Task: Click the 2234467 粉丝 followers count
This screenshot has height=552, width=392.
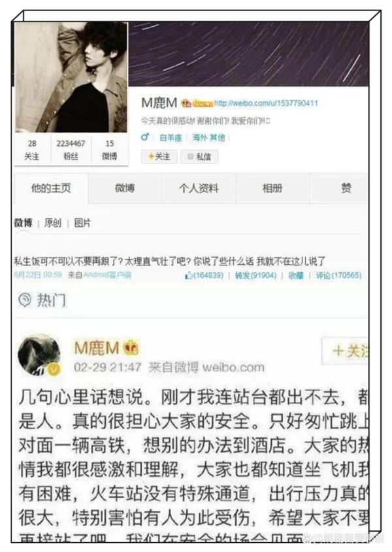Action: [x=71, y=150]
